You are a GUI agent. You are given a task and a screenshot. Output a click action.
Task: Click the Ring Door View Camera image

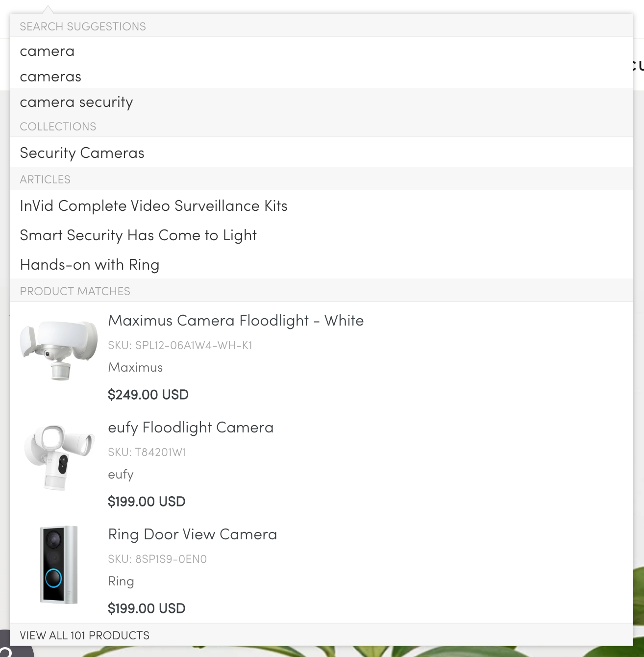58,564
